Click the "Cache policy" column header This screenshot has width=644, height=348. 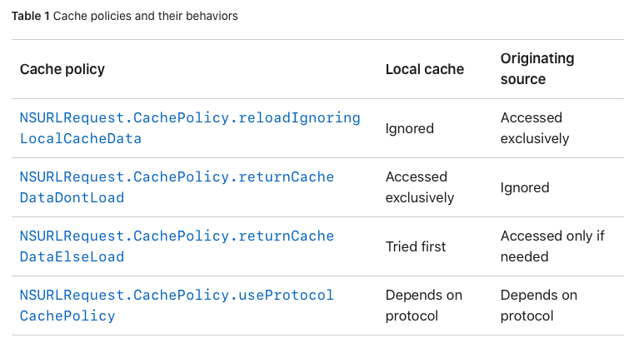(62, 69)
